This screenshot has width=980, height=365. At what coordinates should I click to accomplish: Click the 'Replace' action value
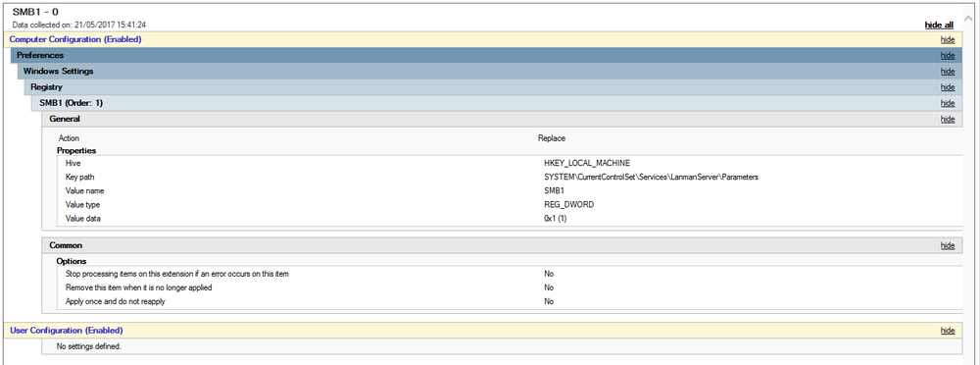click(x=551, y=138)
